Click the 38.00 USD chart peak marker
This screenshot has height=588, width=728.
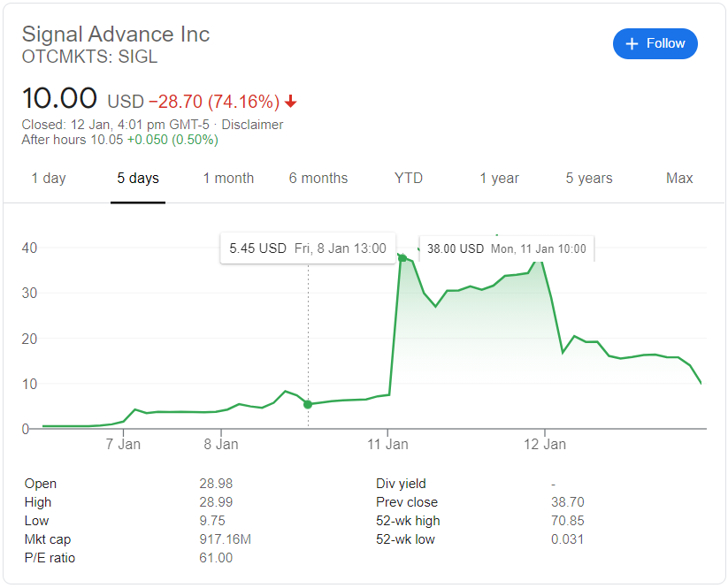tap(402, 257)
